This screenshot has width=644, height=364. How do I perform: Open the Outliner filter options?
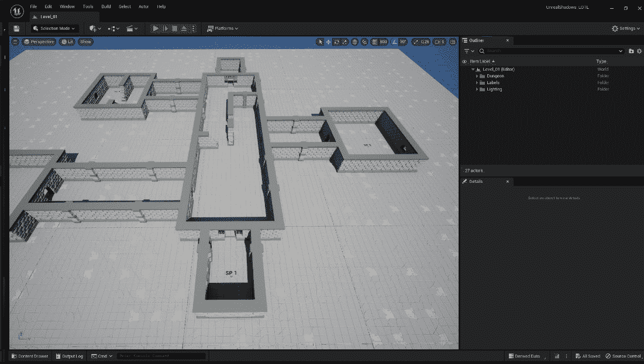[x=469, y=51]
